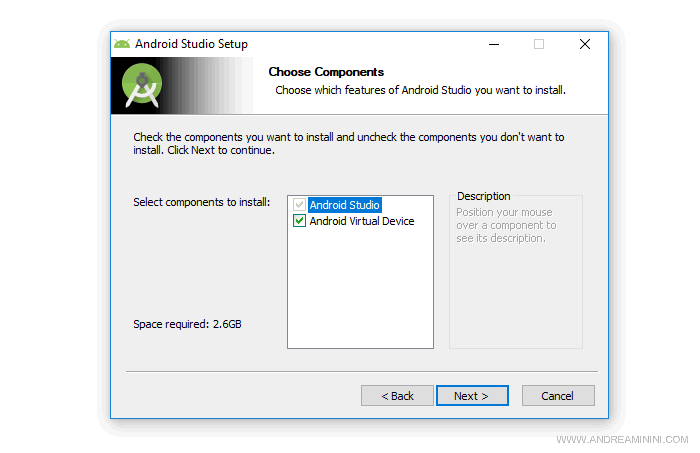Click the Android Studio compass logo
700x453 pixels.
(x=142, y=86)
